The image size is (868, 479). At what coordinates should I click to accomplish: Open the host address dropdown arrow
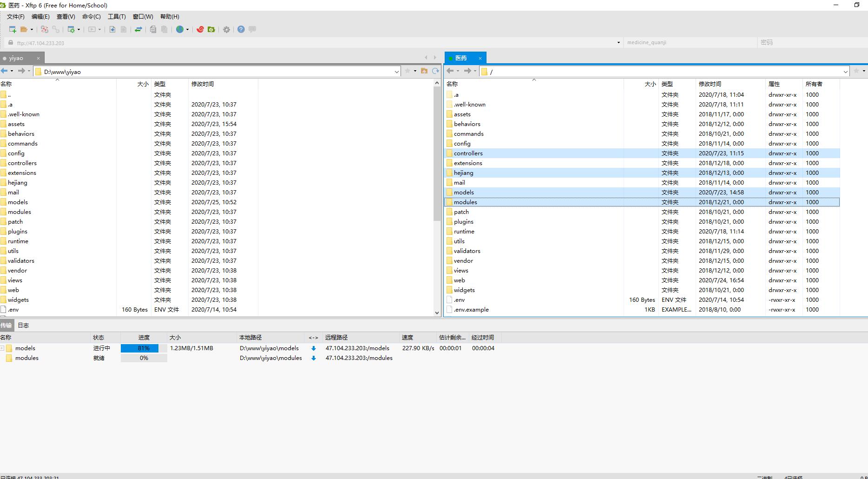click(618, 42)
